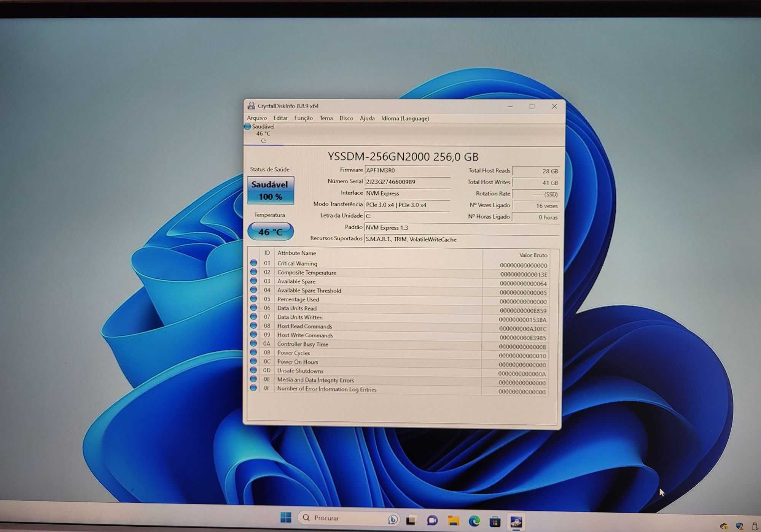Select the Composite Temperature raw value 13E
Image resolution: width=761 pixels, height=532 pixels.
(x=524, y=274)
